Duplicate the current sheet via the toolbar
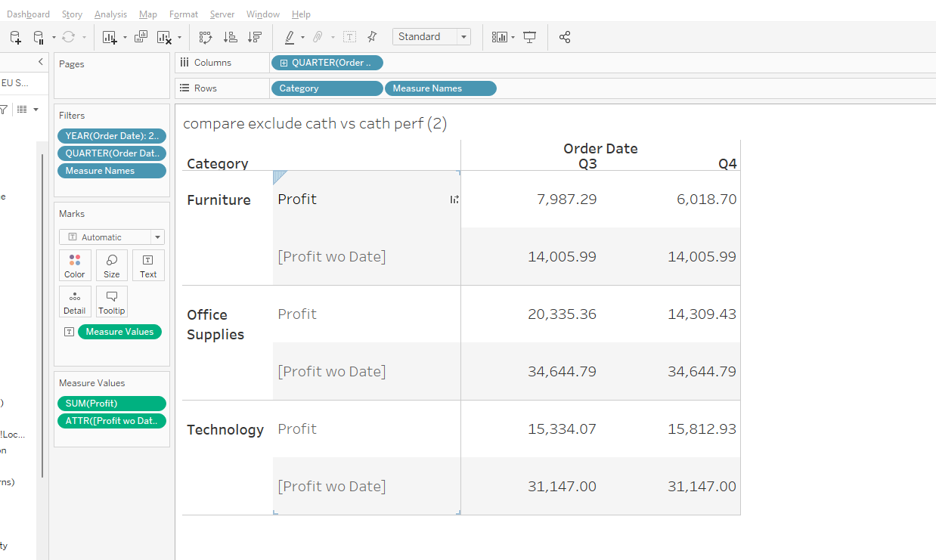 (141, 36)
